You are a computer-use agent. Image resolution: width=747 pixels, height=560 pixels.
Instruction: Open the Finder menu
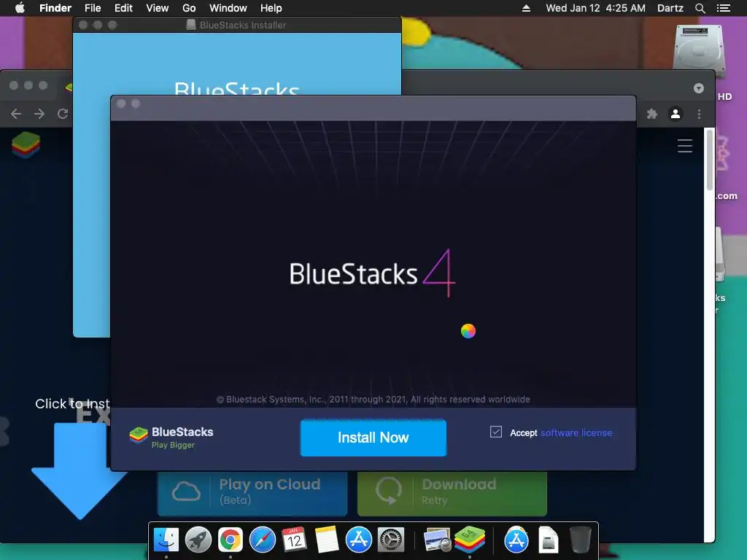point(55,8)
